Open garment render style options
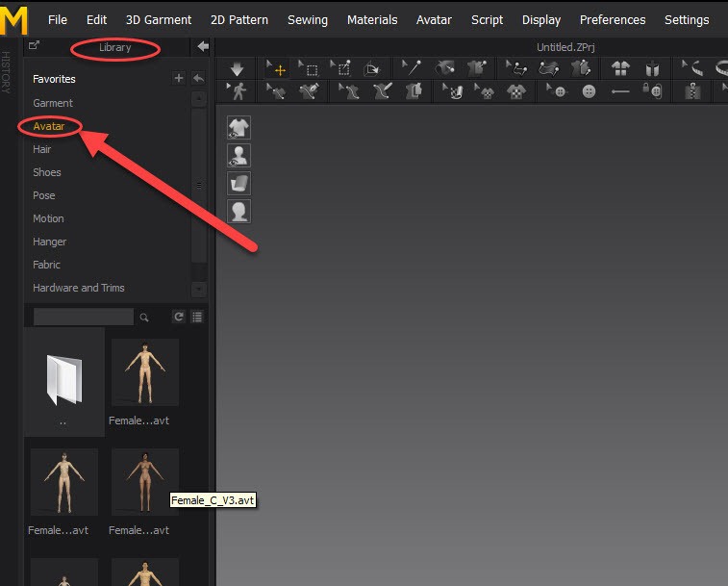This screenshot has width=728, height=586. click(x=238, y=183)
